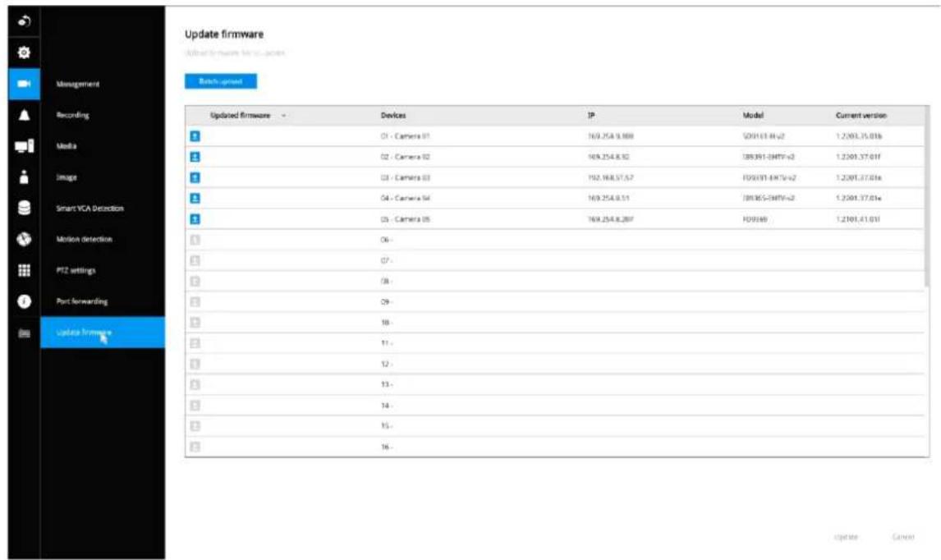Open the alarm bell icon in sidebar
The width and height of the screenshot is (941, 560).
pyautogui.click(x=24, y=115)
